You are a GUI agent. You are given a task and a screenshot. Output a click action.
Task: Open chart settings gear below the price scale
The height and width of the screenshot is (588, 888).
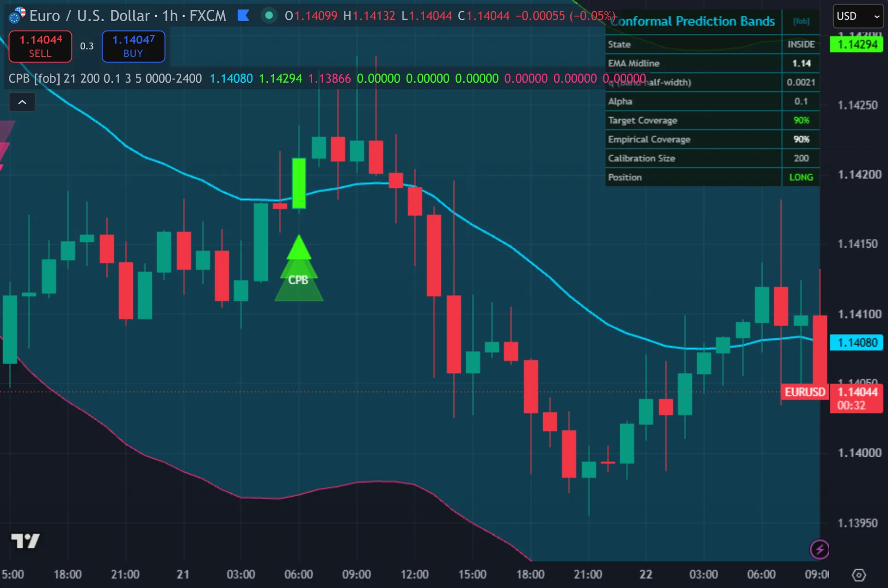pos(858,575)
